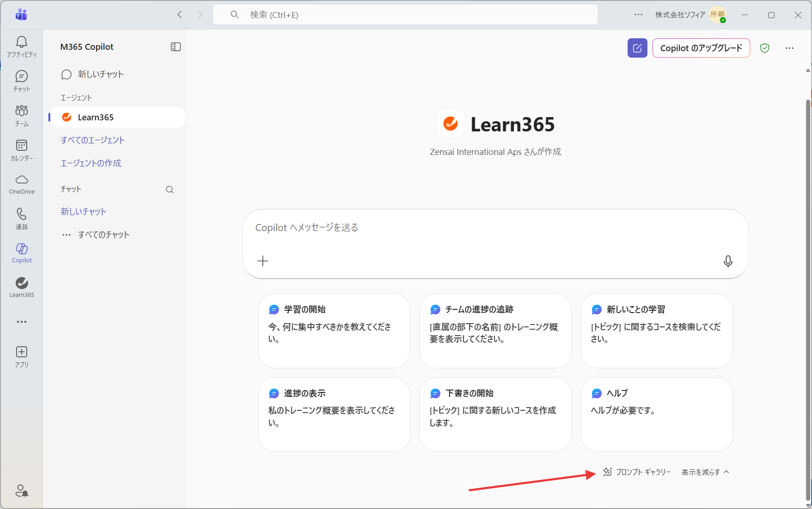Activate the microphone in the message box
The height and width of the screenshot is (509, 812).
coord(728,261)
